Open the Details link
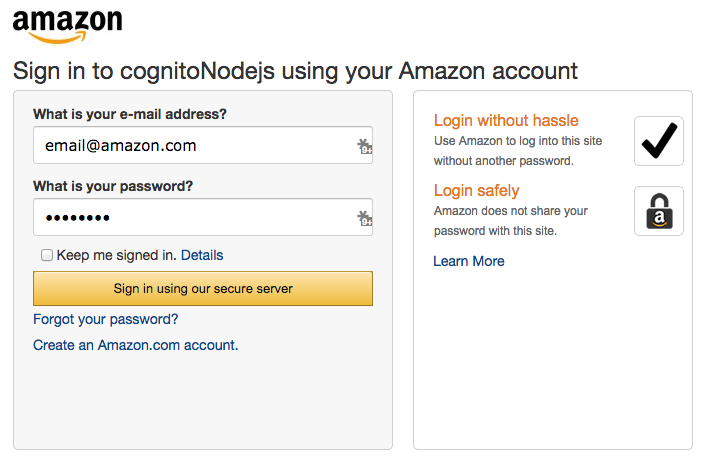713x466 pixels. [202, 255]
